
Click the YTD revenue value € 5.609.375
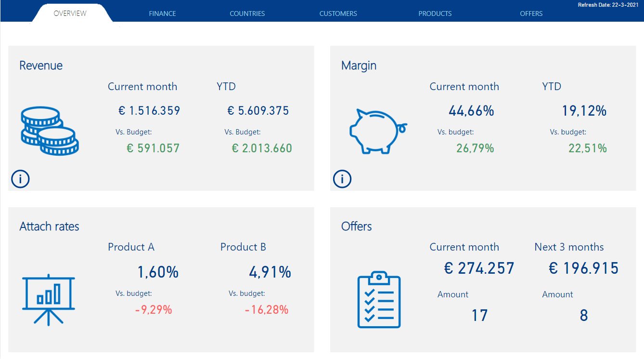point(258,111)
